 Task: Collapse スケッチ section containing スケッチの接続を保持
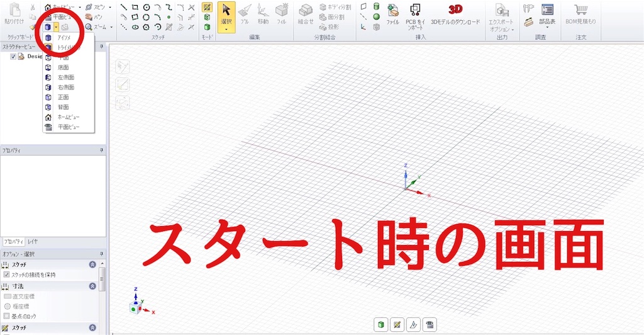coord(92,264)
